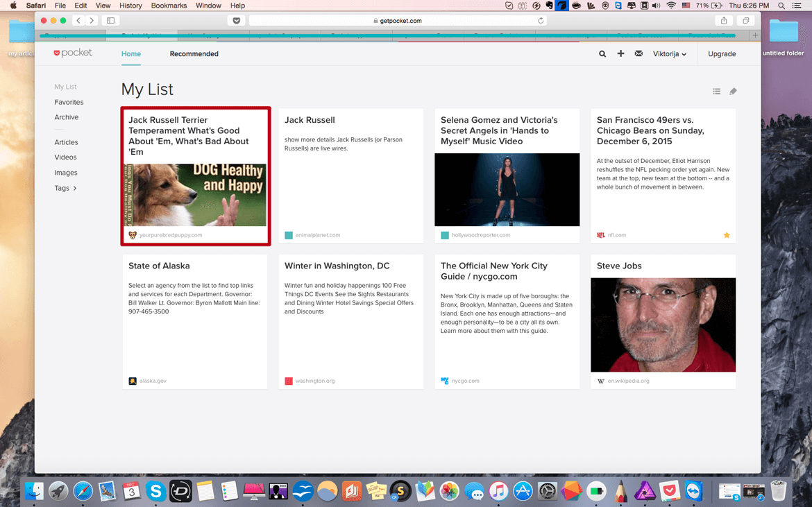Filter the list by Videos

tap(65, 157)
